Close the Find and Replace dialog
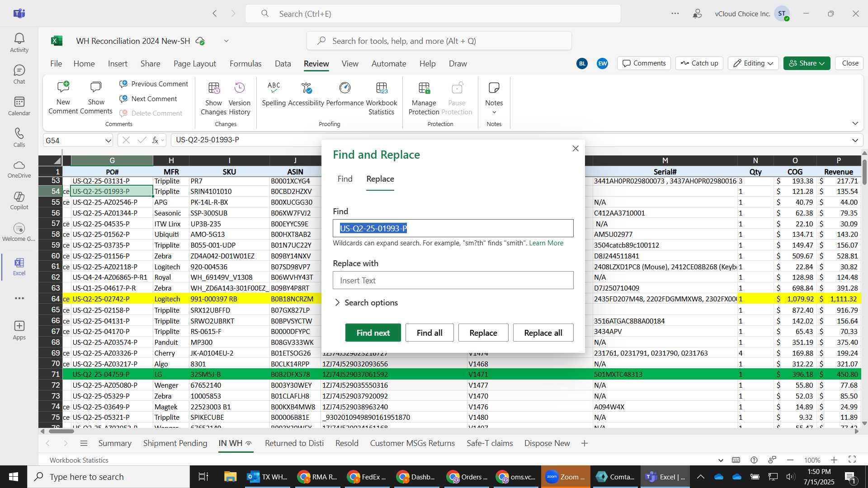The height and width of the screenshot is (488, 868). coord(576,148)
